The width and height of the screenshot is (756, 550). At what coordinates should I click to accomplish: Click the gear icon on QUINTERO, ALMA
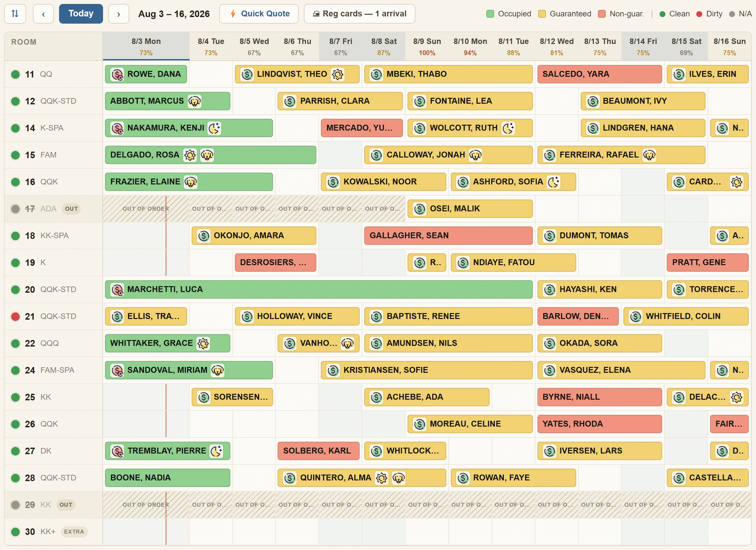coord(382,478)
